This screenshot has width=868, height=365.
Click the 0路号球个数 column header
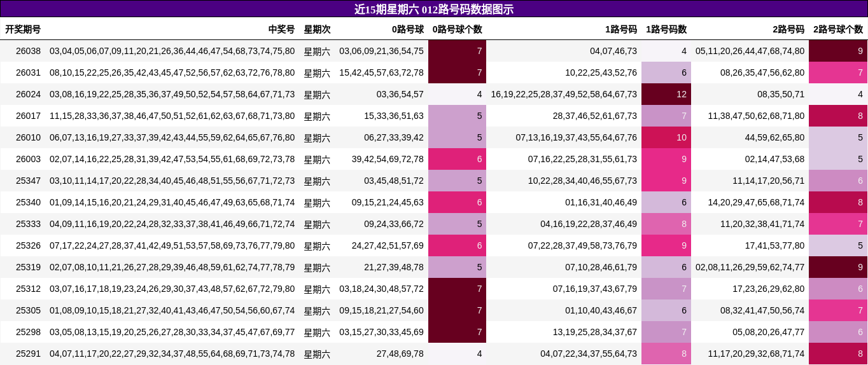(x=457, y=29)
